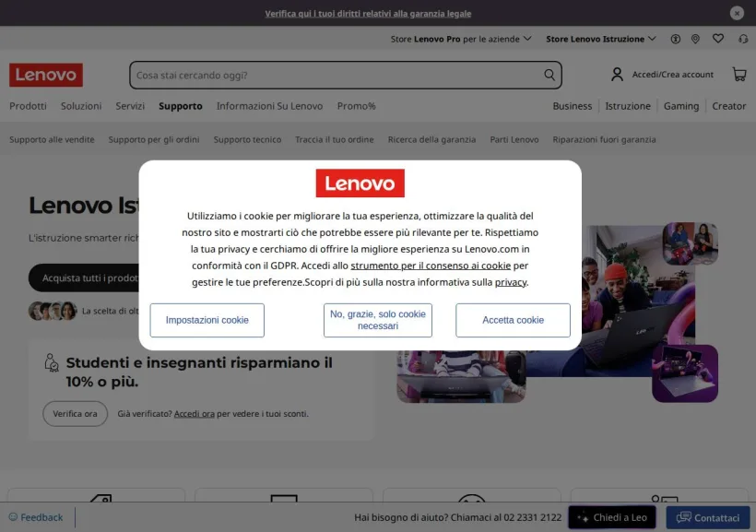Click the Lenovo logo in the page header
Screen dimensions: 756x532
pos(46,75)
